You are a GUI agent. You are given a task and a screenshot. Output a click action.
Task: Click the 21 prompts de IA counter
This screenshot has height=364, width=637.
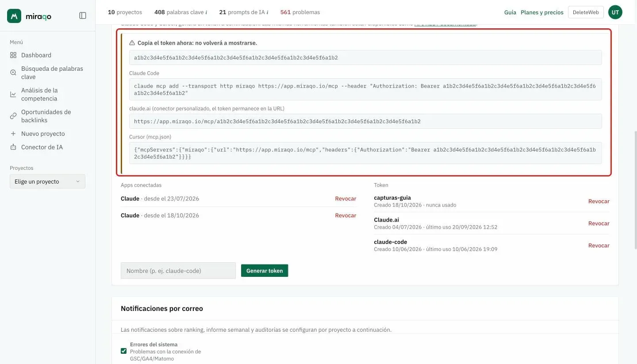[243, 12]
